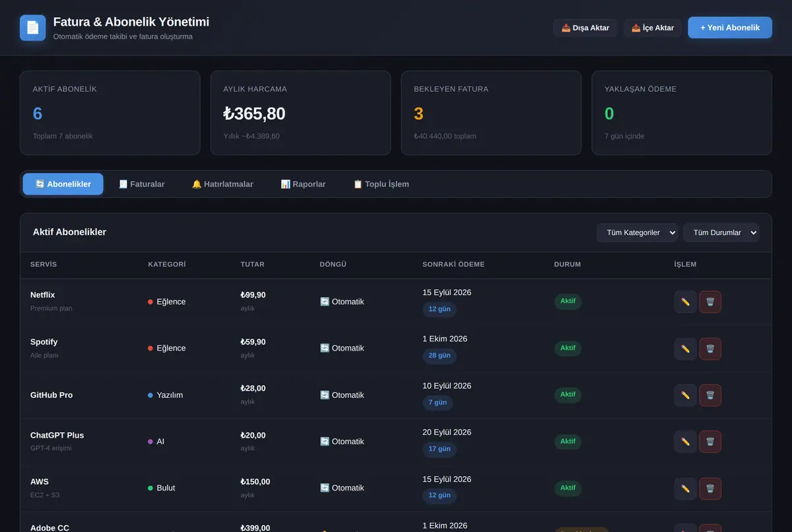
Task: Switch to the Abonelikler tab
Action: (63, 184)
